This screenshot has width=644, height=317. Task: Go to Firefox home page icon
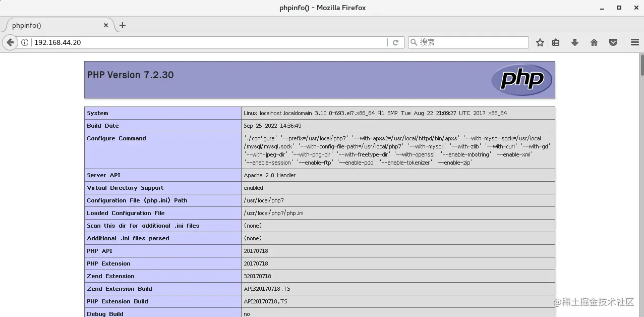click(x=594, y=42)
